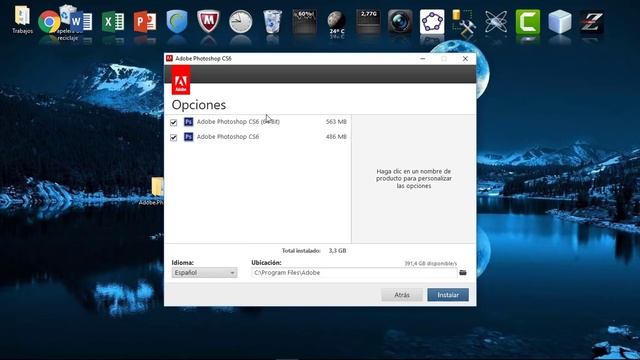
Task: Open the Adobe Ph folder on the desktop
Action: [x=157, y=191]
